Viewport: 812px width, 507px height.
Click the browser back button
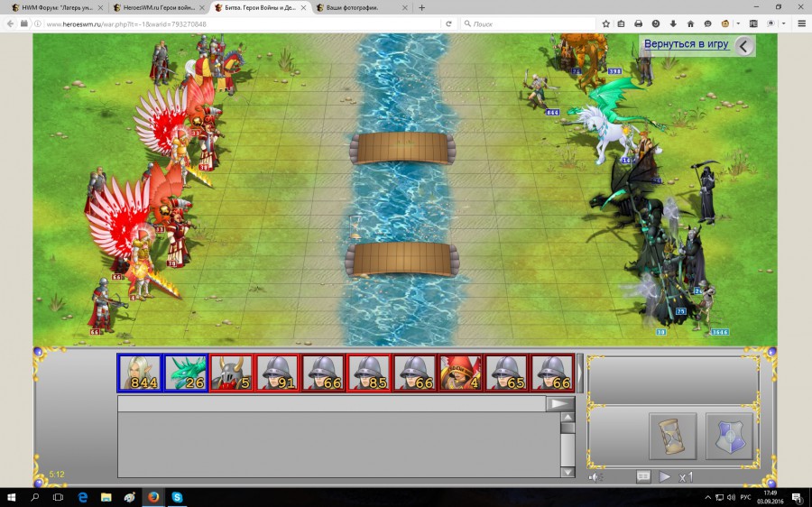(10, 23)
